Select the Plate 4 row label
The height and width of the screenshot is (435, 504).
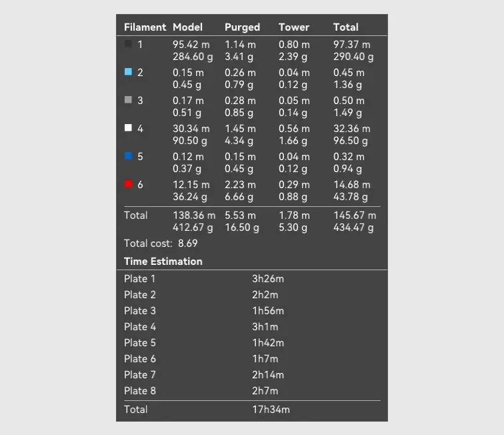coord(140,326)
